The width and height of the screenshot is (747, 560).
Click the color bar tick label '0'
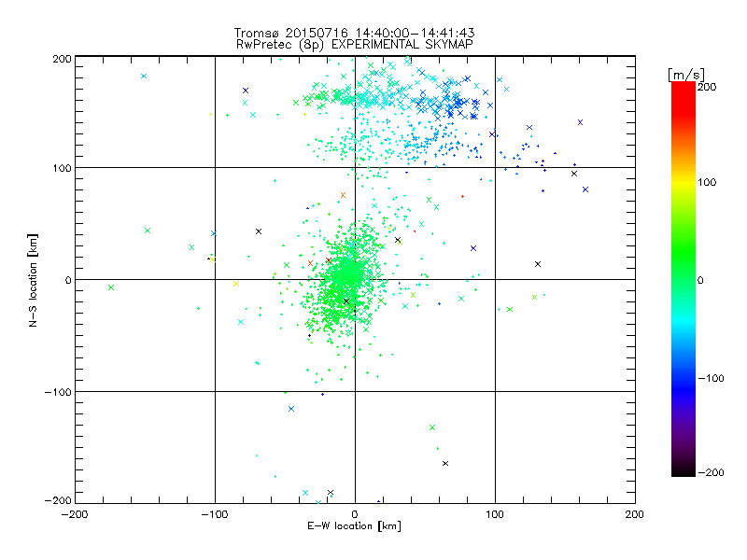[700, 281]
